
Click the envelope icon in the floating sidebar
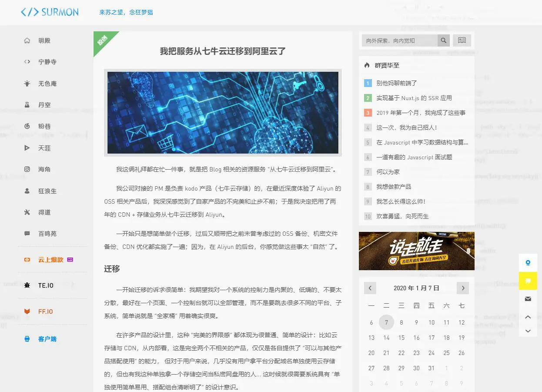(528, 299)
